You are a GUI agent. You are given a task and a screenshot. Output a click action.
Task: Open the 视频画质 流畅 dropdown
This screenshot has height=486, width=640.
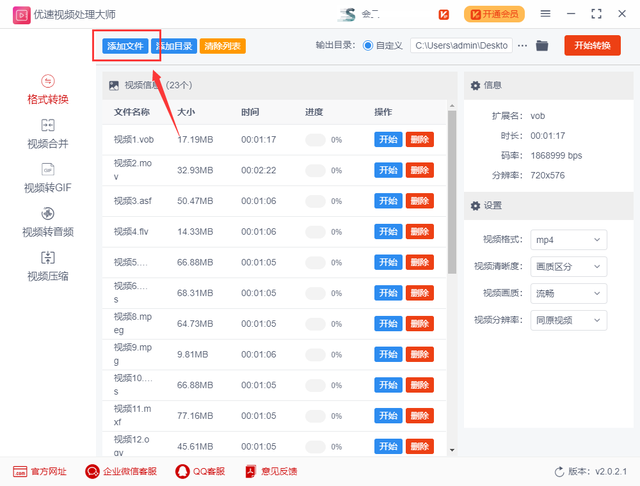(569, 293)
